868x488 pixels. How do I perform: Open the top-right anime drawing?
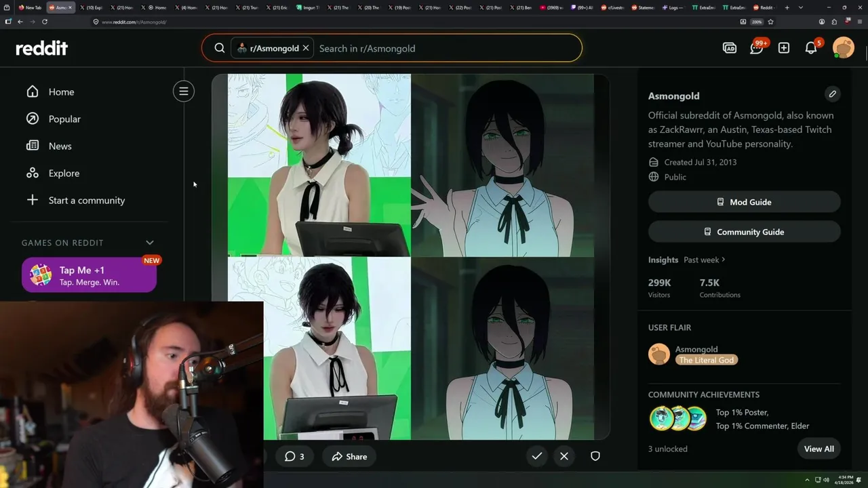pyautogui.click(x=502, y=165)
